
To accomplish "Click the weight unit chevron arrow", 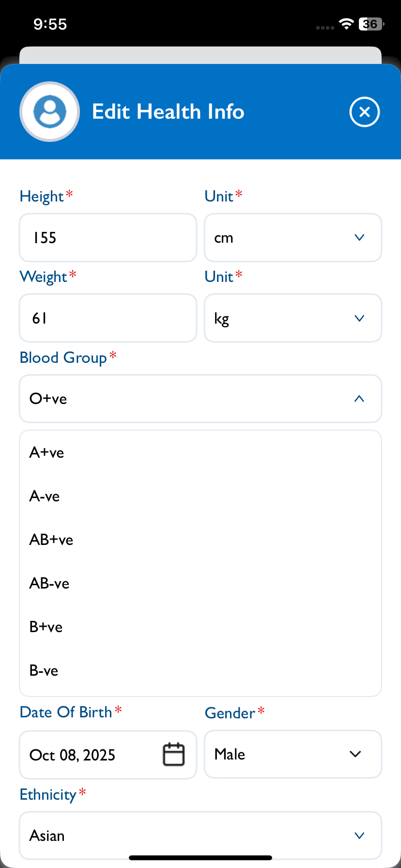I will pos(359,318).
